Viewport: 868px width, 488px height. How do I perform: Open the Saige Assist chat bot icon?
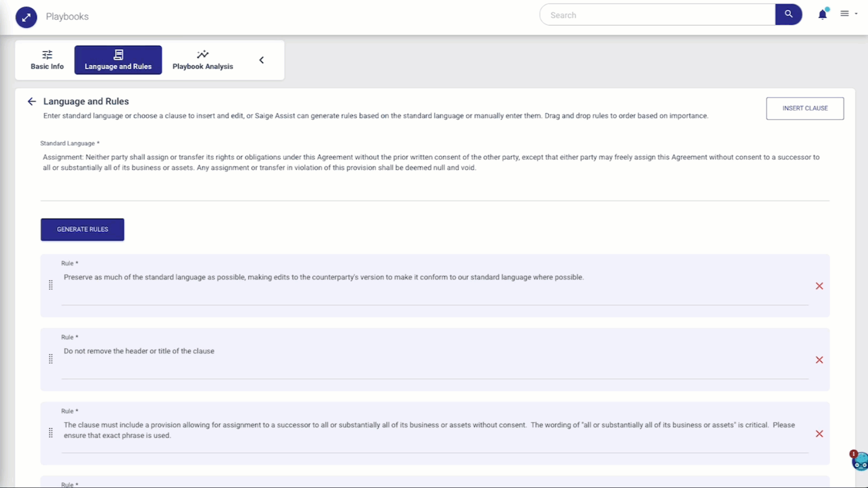860,461
